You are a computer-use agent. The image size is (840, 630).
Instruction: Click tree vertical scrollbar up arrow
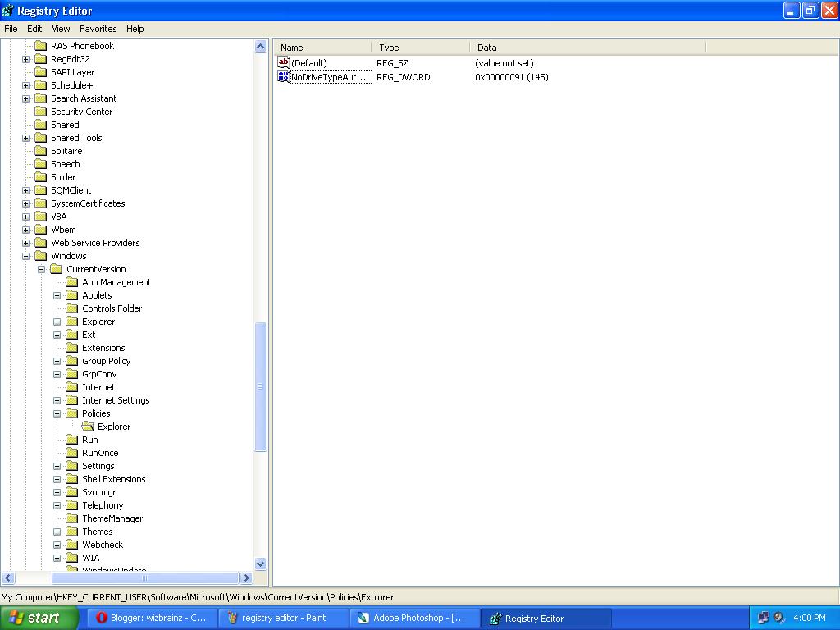point(260,47)
